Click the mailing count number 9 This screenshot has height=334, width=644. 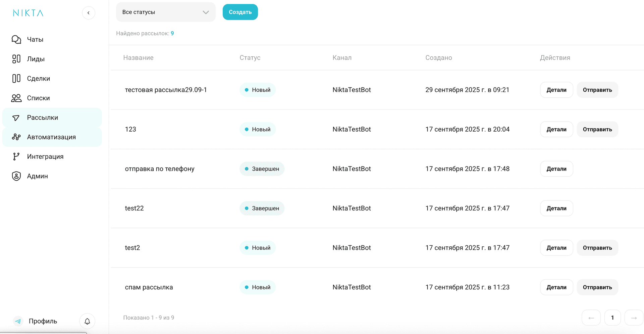click(172, 33)
